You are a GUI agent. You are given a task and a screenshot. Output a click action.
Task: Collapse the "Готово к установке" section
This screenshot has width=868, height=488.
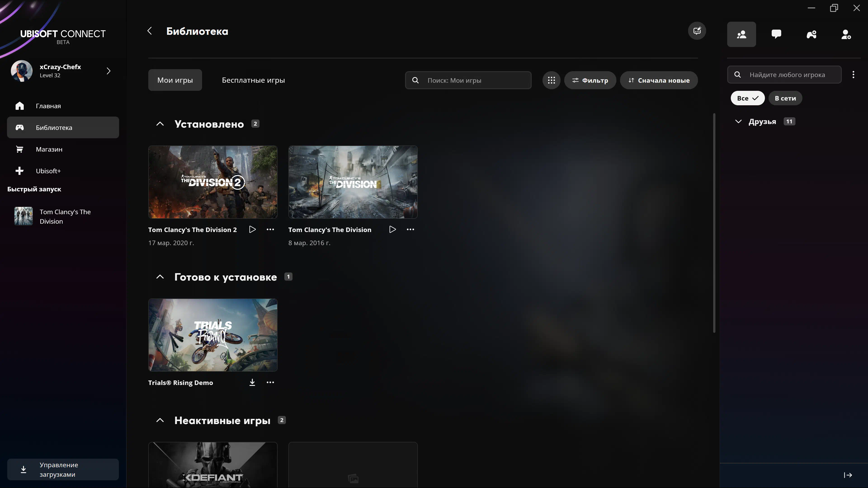coord(160,277)
